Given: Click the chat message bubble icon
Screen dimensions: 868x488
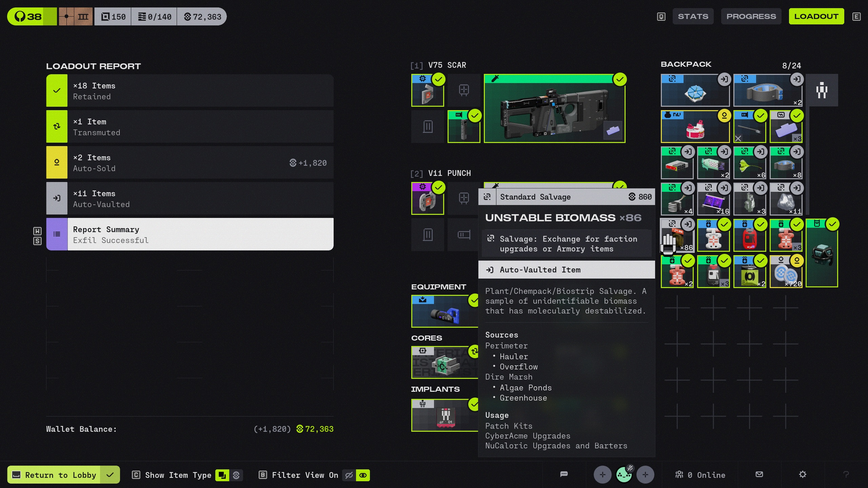Looking at the screenshot, I should (564, 474).
